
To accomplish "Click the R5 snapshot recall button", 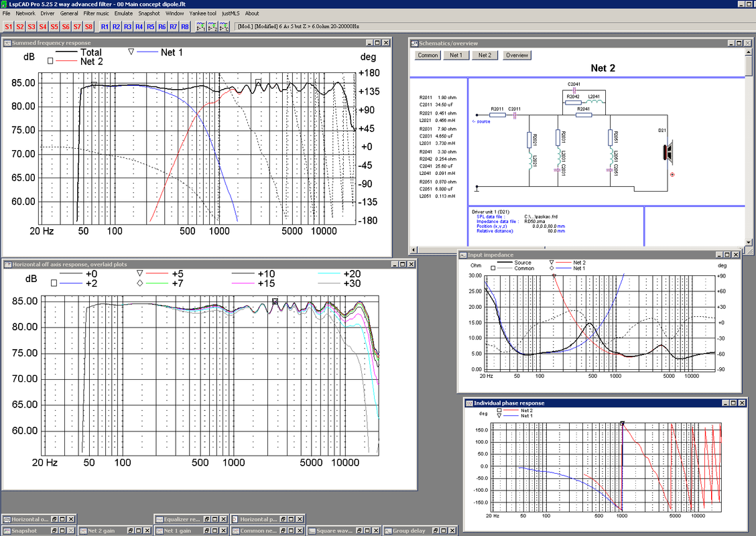I will point(150,27).
